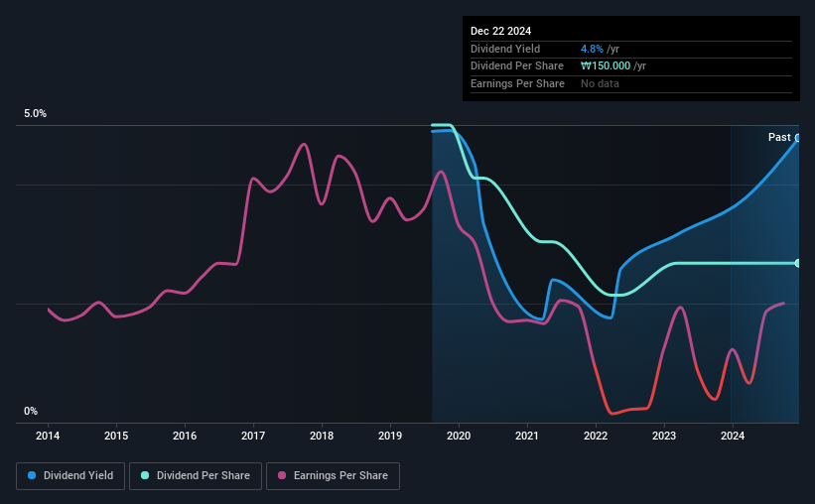This screenshot has height=504, width=815.
Task: Click the 5.0% y-axis label
Action: 35,114
